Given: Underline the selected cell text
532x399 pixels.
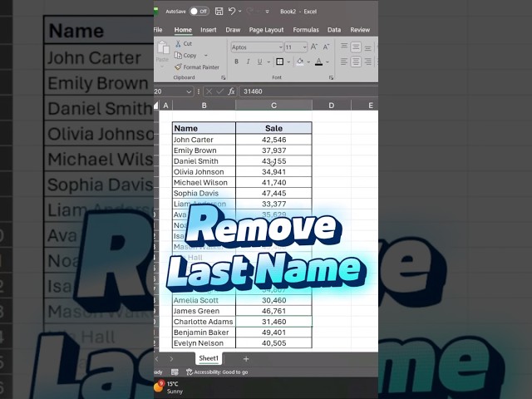Looking at the screenshot, I should tap(259, 62).
